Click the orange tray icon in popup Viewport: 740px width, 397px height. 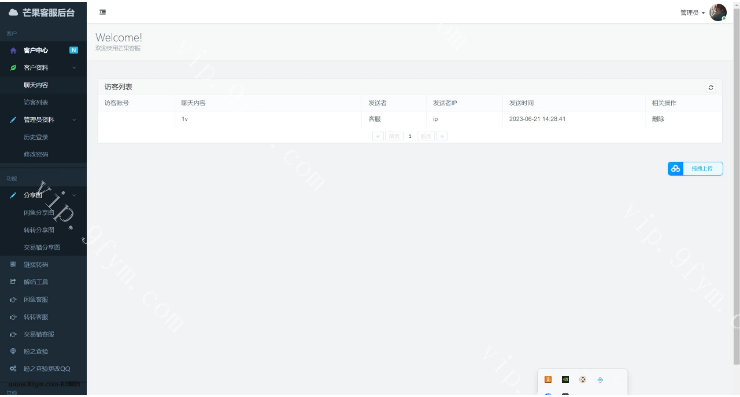548,380
